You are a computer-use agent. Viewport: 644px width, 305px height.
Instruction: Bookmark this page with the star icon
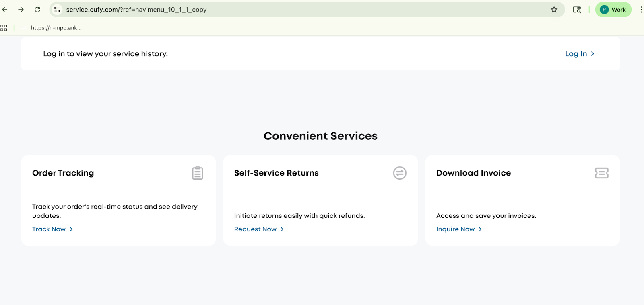click(x=554, y=10)
